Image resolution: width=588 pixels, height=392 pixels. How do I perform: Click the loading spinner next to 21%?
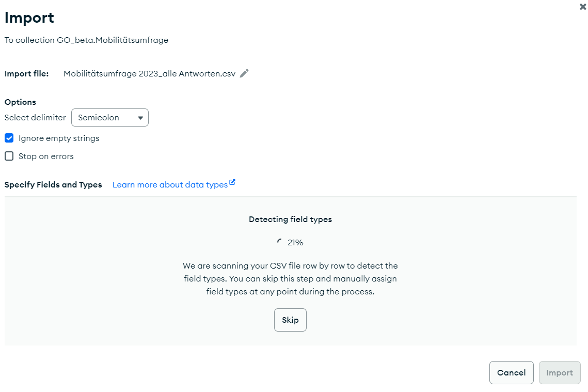point(280,242)
